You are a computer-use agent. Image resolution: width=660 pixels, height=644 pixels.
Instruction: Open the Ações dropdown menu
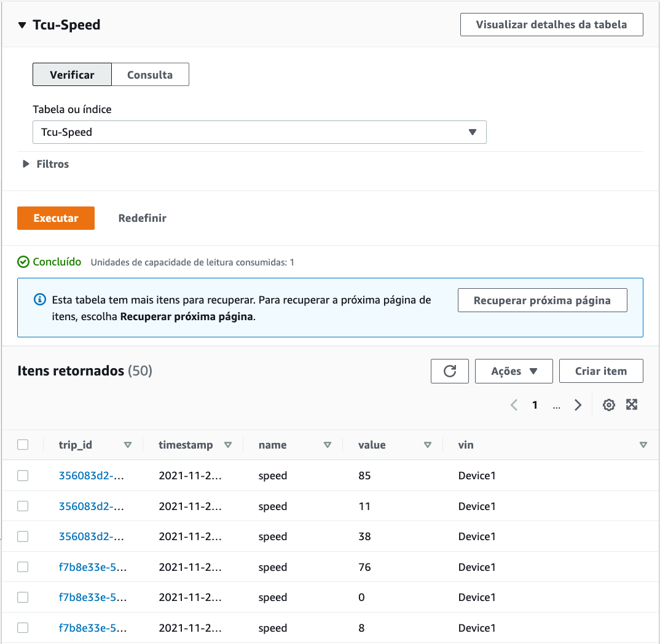pyautogui.click(x=514, y=371)
